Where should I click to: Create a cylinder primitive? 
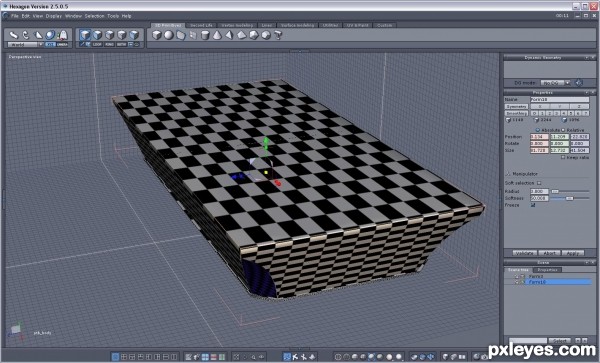coord(205,35)
